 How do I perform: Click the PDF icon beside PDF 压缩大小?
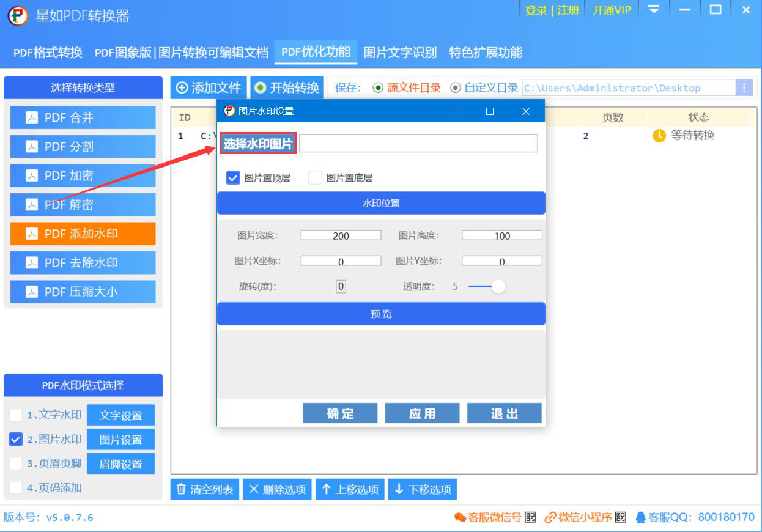click(x=32, y=292)
